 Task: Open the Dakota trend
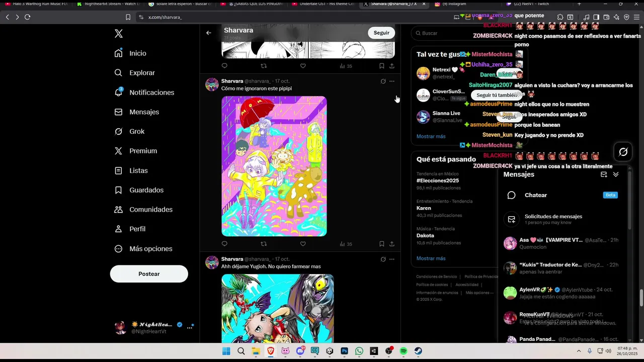(x=425, y=236)
